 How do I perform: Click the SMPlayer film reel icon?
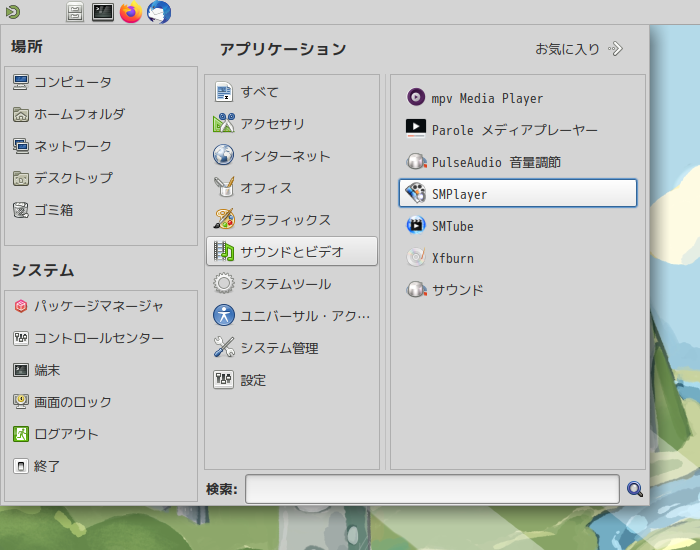pyautogui.click(x=416, y=193)
